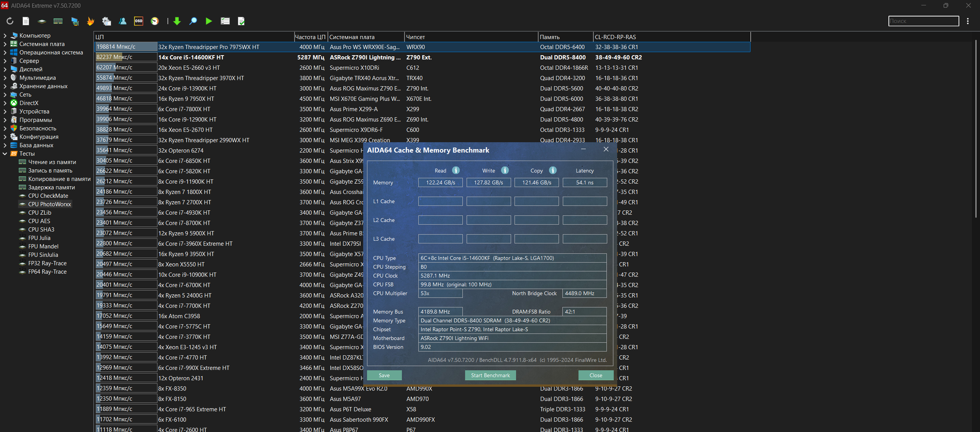Open the OSD panel icon

tap(139, 21)
